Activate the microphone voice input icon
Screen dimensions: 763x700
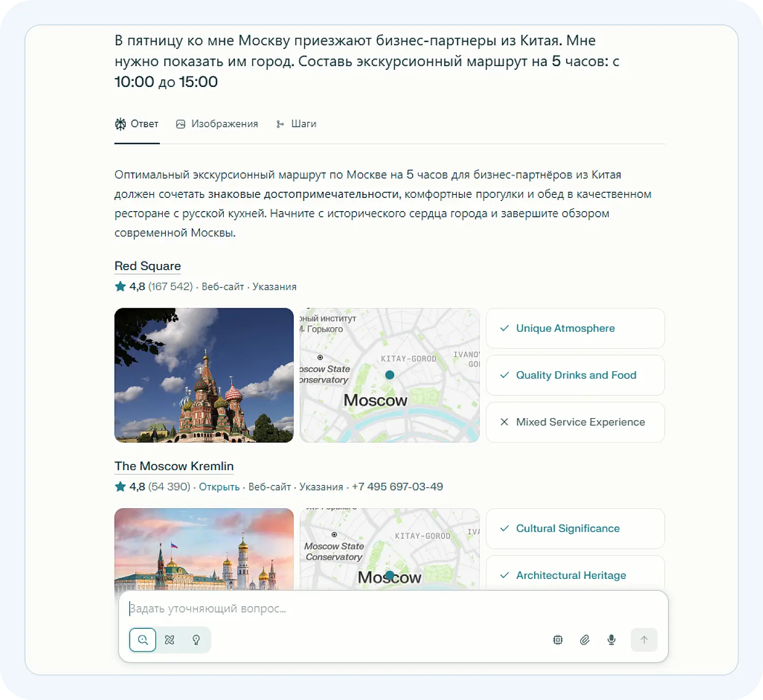tap(611, 640)
